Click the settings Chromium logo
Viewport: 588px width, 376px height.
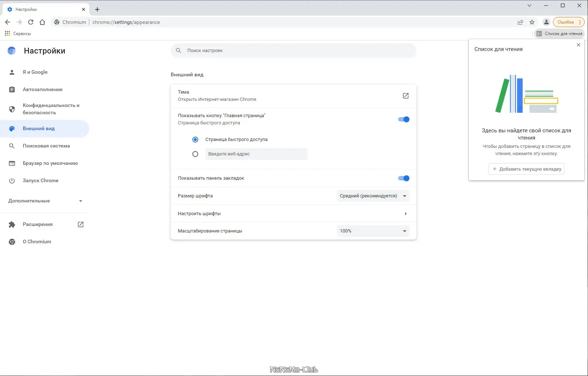12,51
